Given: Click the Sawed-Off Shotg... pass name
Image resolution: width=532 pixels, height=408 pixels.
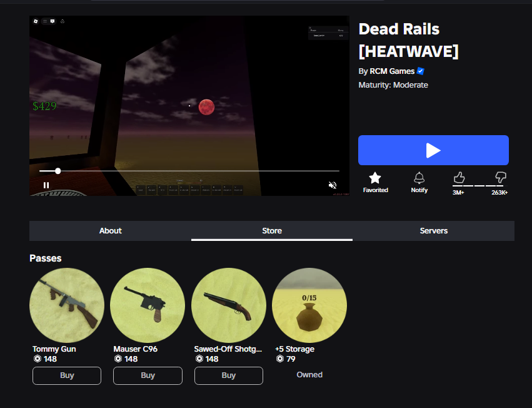Looking at the screenshot, I should coord(228,349).
